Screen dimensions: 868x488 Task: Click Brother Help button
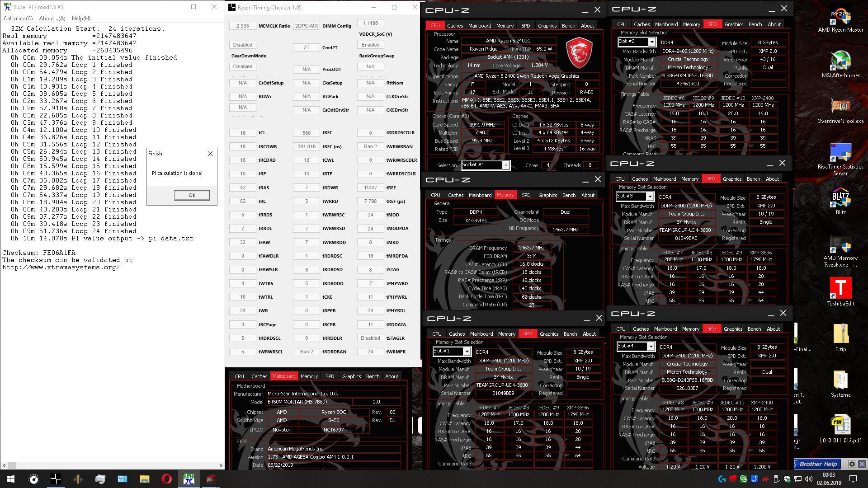[x=817, y=464]
